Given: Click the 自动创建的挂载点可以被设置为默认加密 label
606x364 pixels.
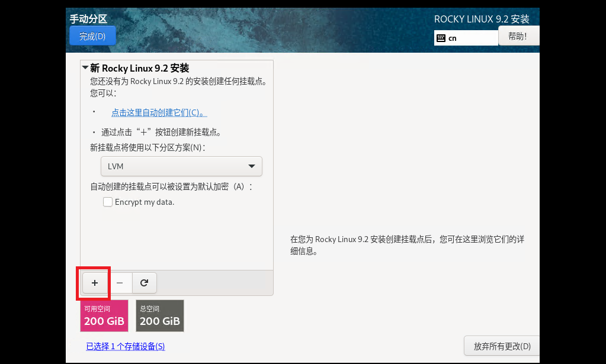Looking at the screenshot, I should (x=171, y=186).
